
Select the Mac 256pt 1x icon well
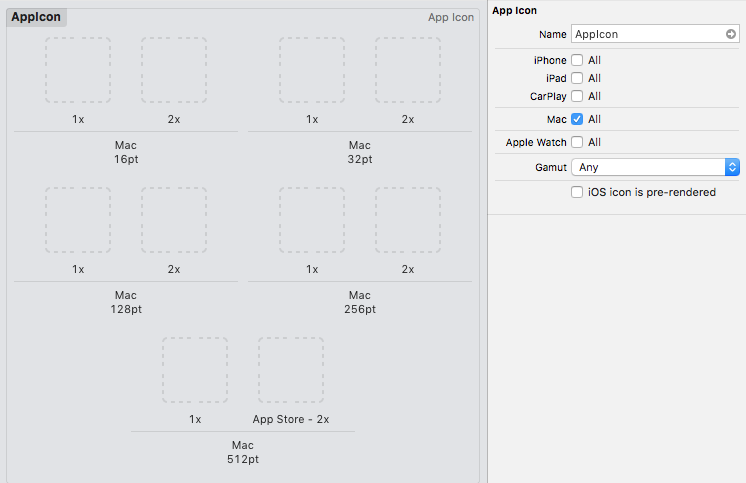[x=312, y=220]
